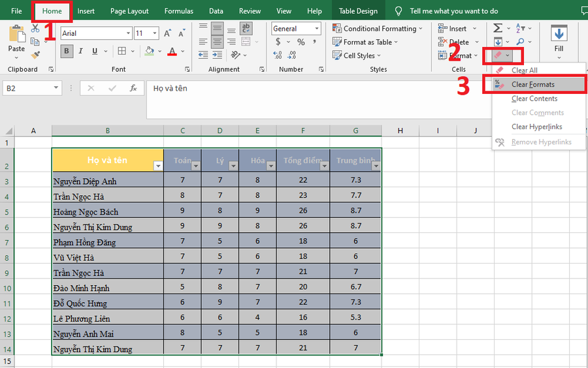Image resolution: width=588 pixels, height=368 pixels.
Task: Select the Format Painter brush
Action: click(x=35, y=55)
